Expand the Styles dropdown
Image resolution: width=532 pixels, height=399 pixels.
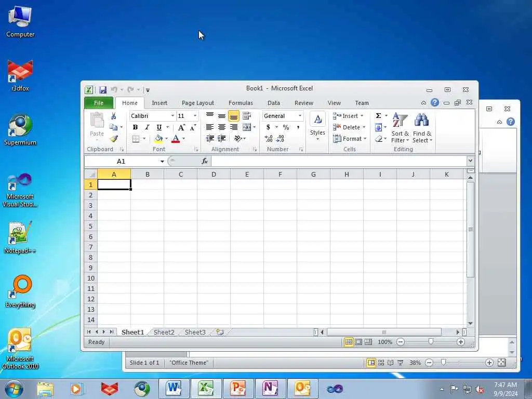point(317,127)
